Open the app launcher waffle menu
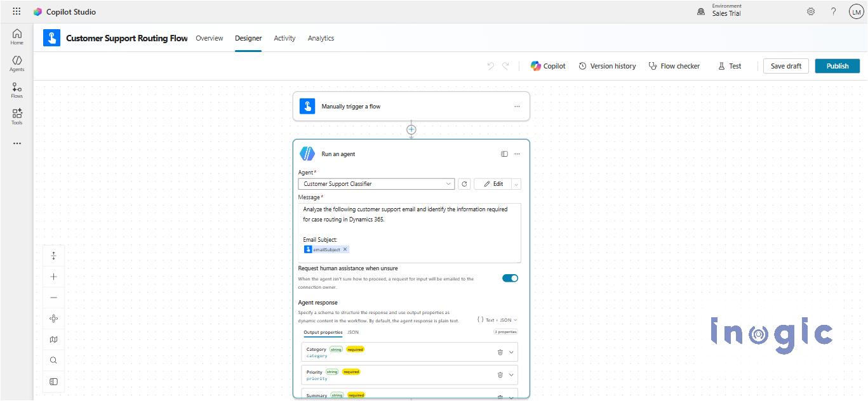 tap(17, 11)
